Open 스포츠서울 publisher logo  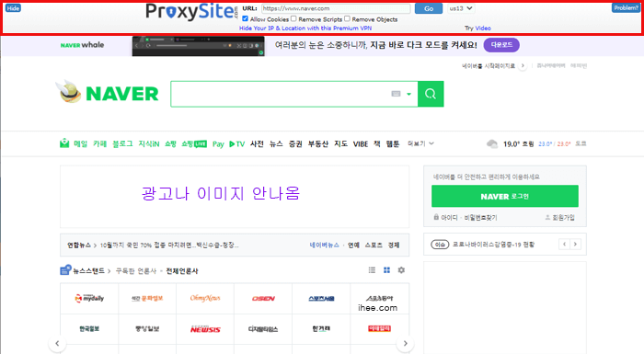pyautogui.click(x=321, y=299)
